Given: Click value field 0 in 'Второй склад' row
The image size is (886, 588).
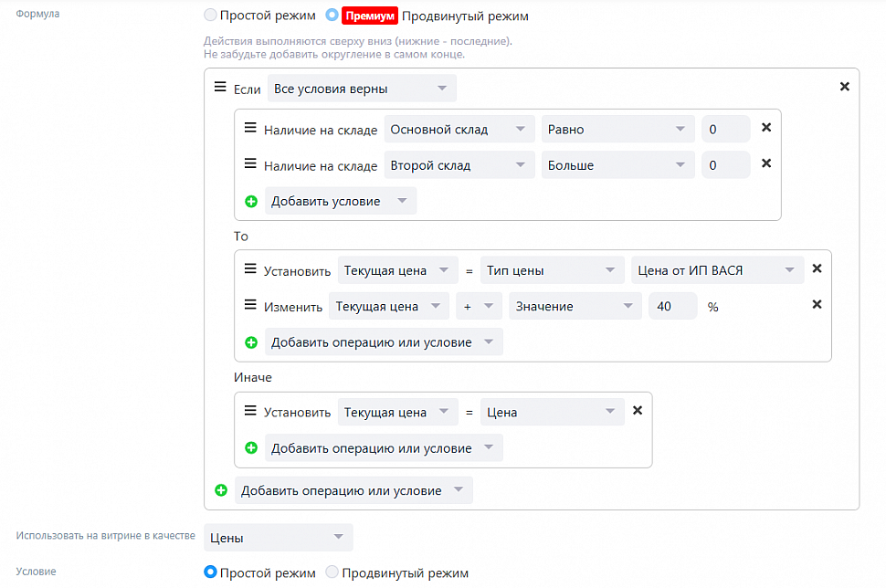Looking at the screenshot, I should 725,165.
